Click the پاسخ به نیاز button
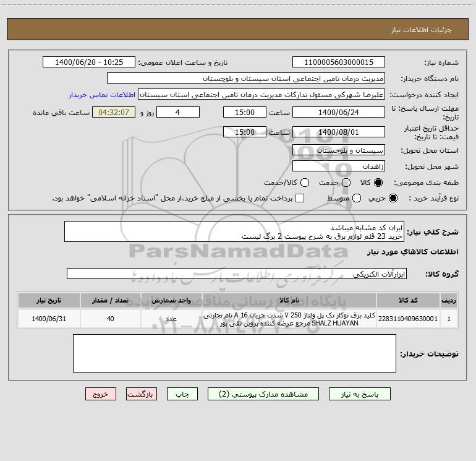The height and width of the screenshot is (461, 476). coord(360,394)
